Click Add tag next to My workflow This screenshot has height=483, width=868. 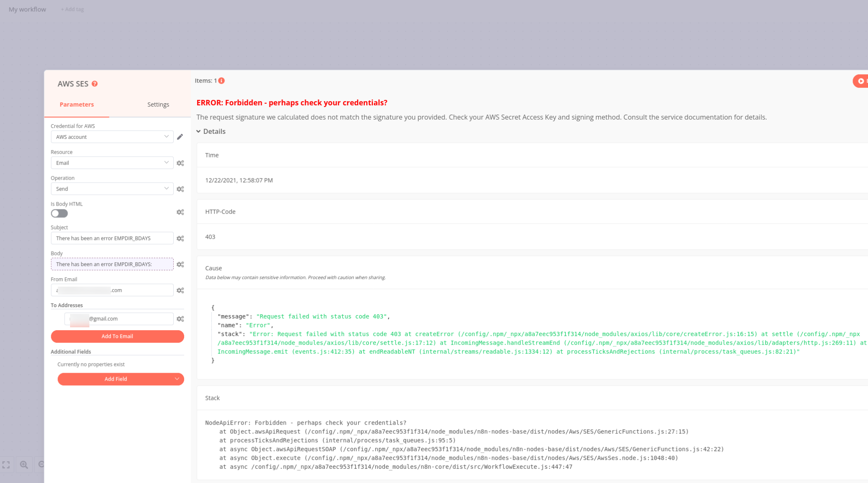pos(72,9)
